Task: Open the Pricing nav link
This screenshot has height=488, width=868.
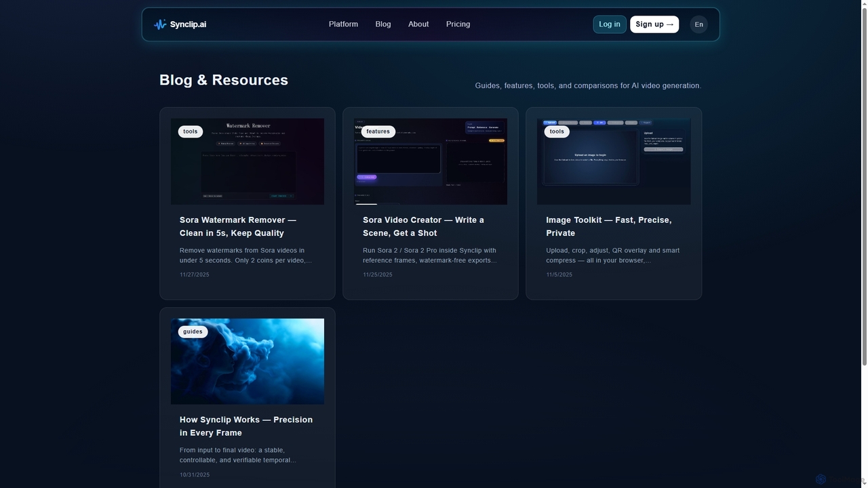Action: point(458,24)
